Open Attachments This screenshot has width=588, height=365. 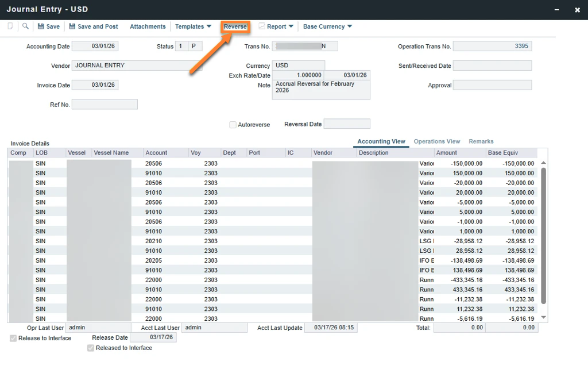pos(148,26)
